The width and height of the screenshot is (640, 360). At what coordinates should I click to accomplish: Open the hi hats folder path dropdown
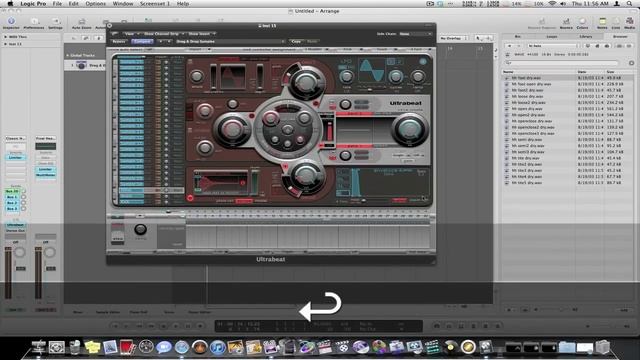point(553,46)
